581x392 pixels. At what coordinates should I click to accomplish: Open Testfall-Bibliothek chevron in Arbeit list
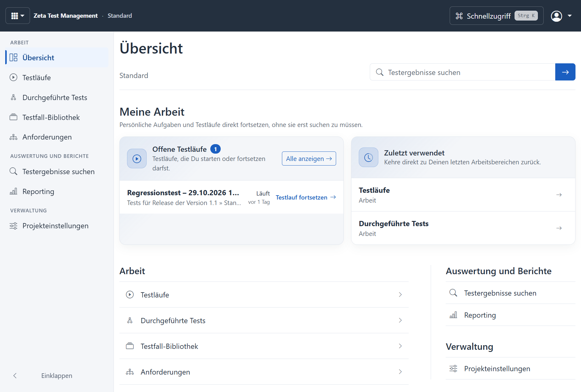click(400, 346)
